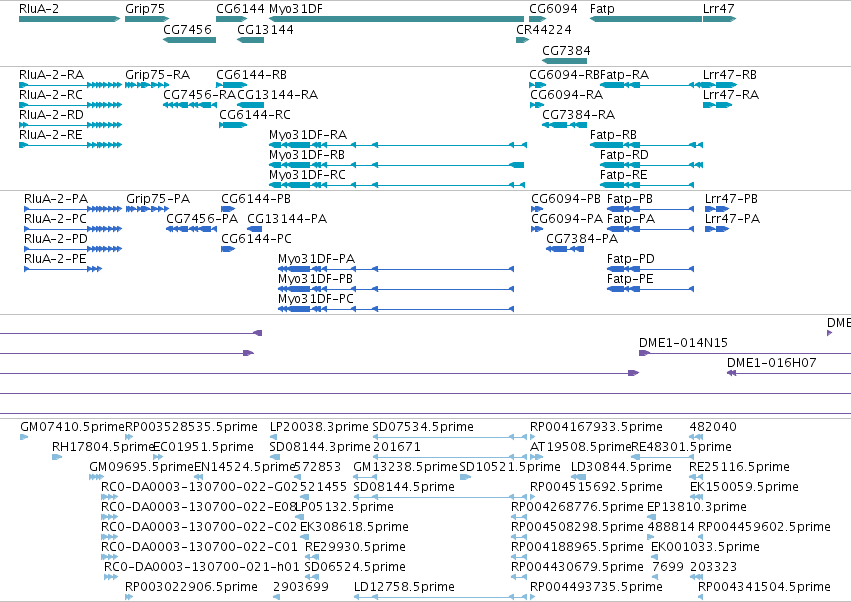Click EST RH17804.5prime
This screenshot has height=602, width=851.
[57, 457]
